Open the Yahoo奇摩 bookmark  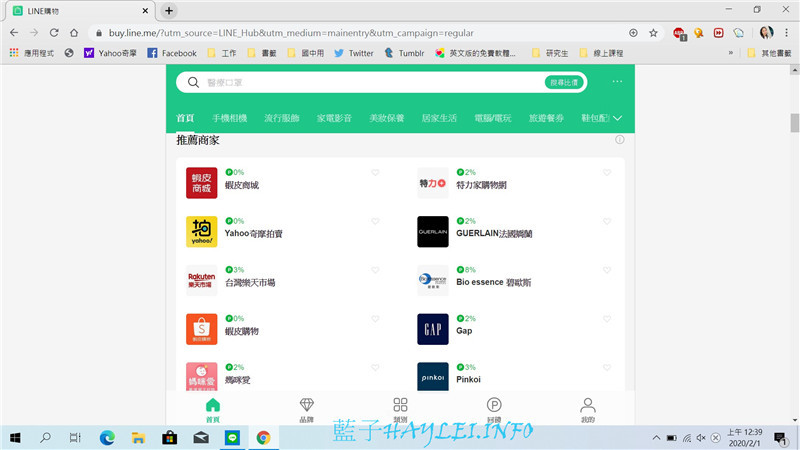click(x=110, y=53)
